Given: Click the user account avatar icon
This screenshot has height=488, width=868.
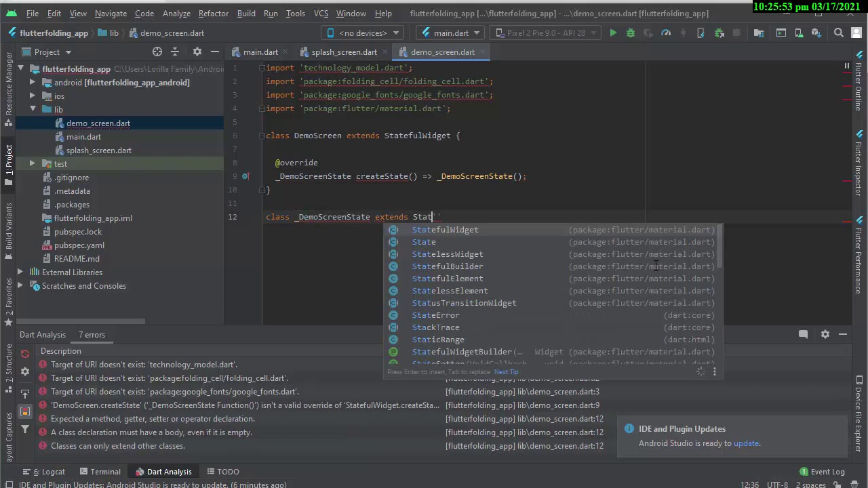Looking at the screenshot, I should click(x=857, y=33).
